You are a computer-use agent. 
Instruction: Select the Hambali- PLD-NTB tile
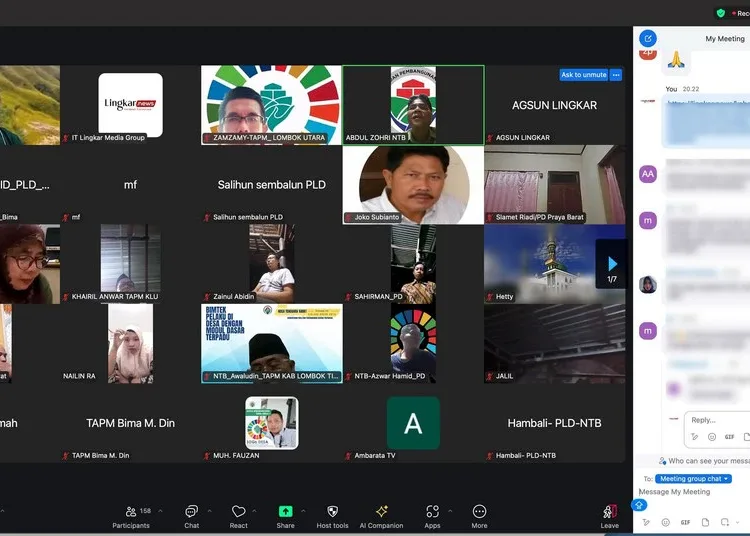(x=555, y=423)
